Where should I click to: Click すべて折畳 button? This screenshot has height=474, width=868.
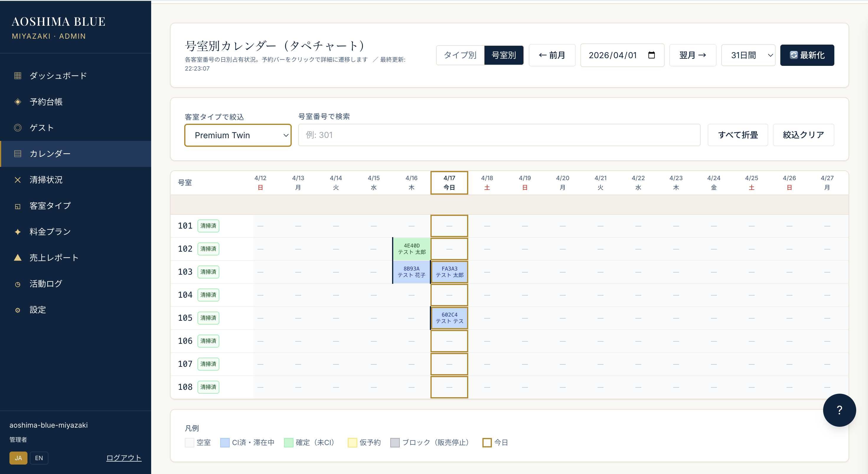point(738,135)
